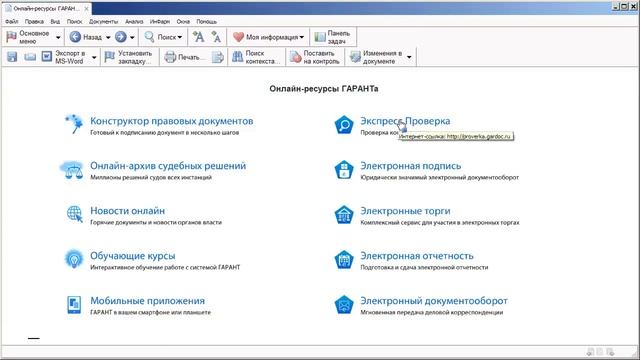The width and height of the screenshot is (640, 360).
Task: Save document with the floppy disk icon
Action: tap(12, 57)
